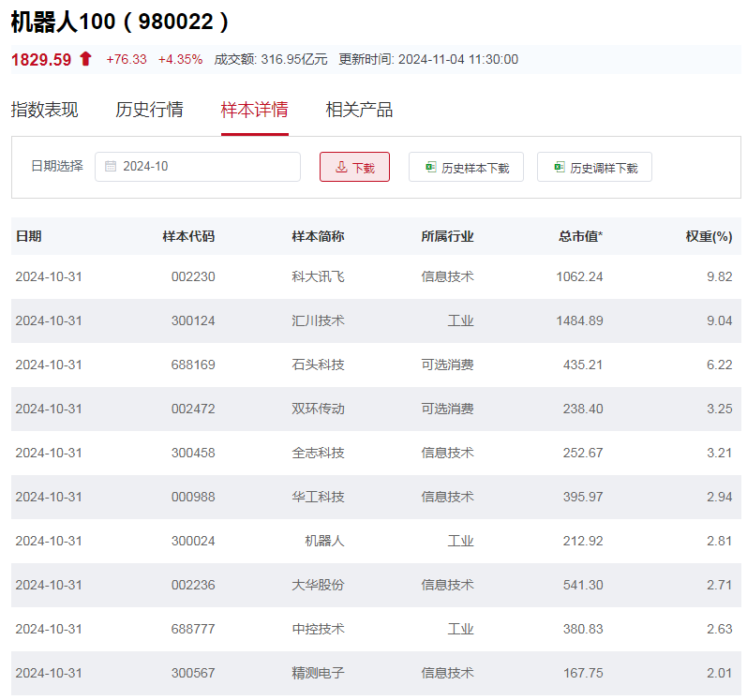747x700 pixels.
Task: Open the 指数表现 tab
Action: [x=44, y=110]
